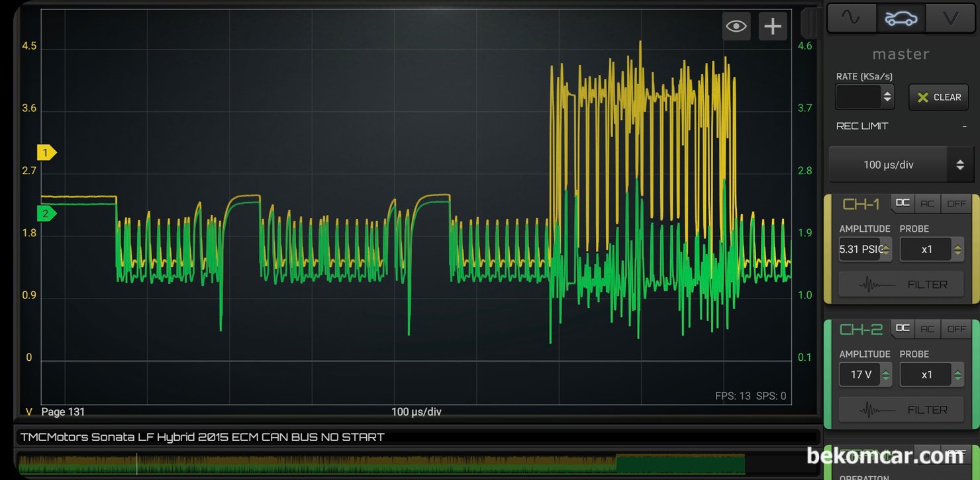Select the car automotive mode tab
This screenshot has height=480, width=980.
[x=901, y=18]
